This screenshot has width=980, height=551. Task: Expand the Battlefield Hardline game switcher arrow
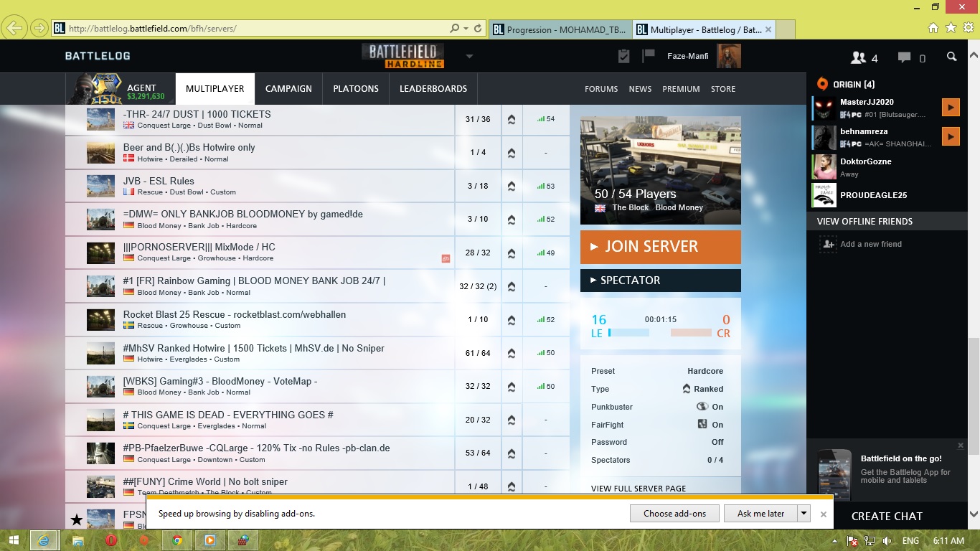pyautogui.click(x=469, y=57)
